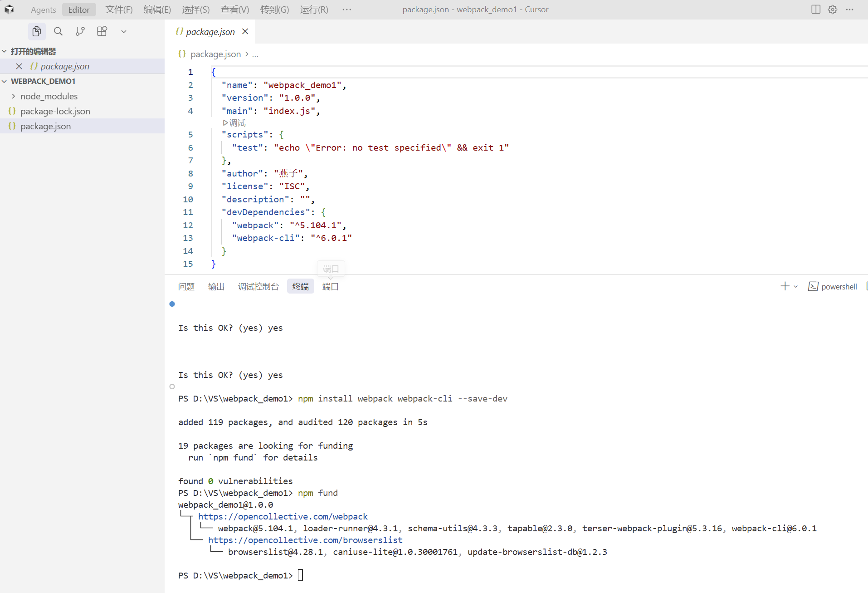This screenshot has height=593, width=868.
Task: Click the Cursor app logo icon
Action: coord(9,10)
